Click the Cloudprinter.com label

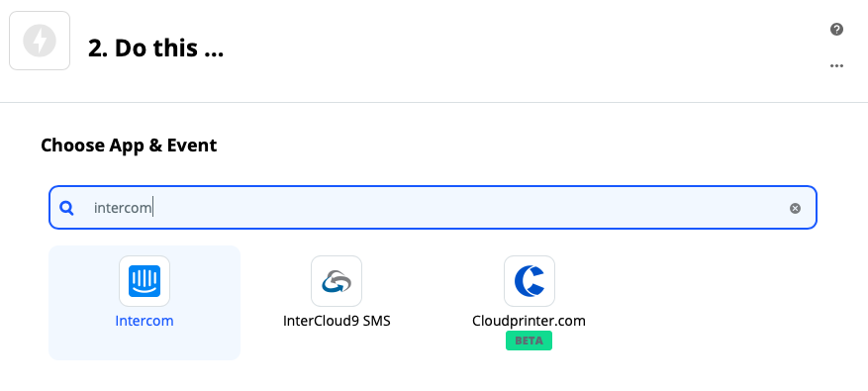[x=529, y=321]
